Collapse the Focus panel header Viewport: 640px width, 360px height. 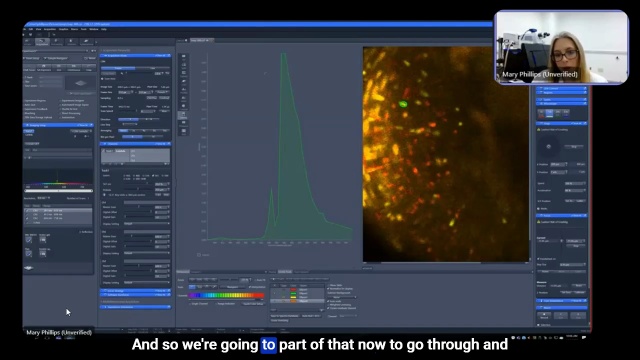tap(562, 216)
